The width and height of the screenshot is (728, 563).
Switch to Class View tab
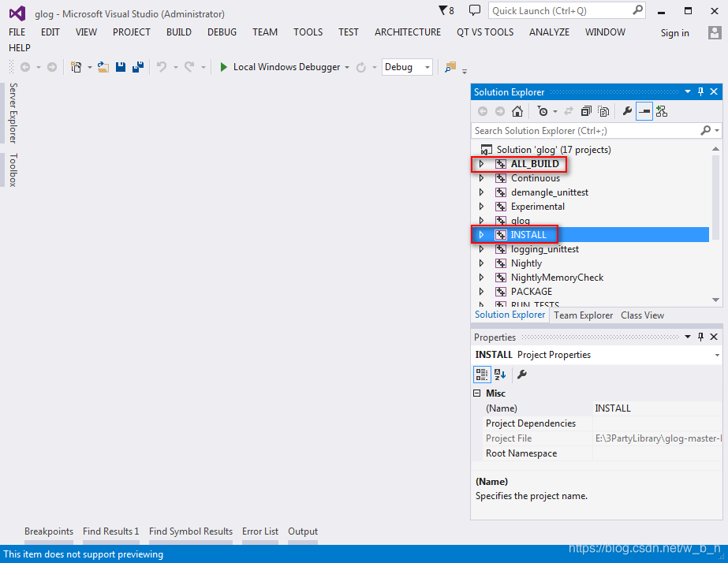[643, 315]
